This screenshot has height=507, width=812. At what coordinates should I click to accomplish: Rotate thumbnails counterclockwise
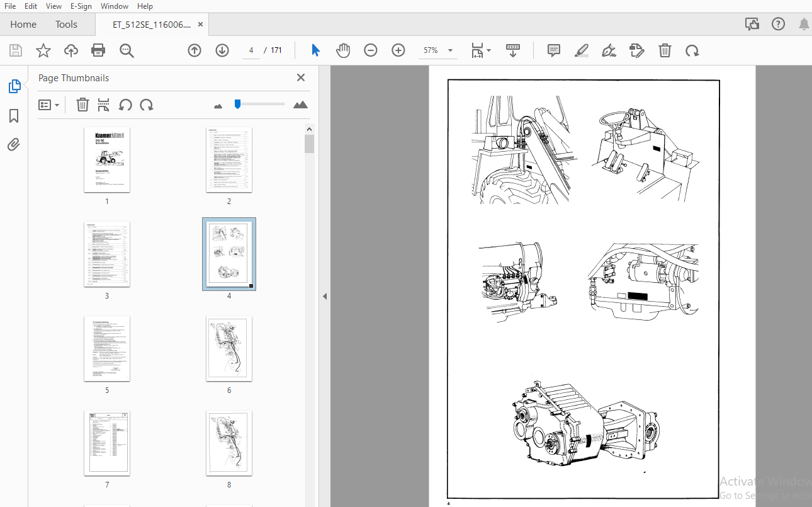(125, 105)
